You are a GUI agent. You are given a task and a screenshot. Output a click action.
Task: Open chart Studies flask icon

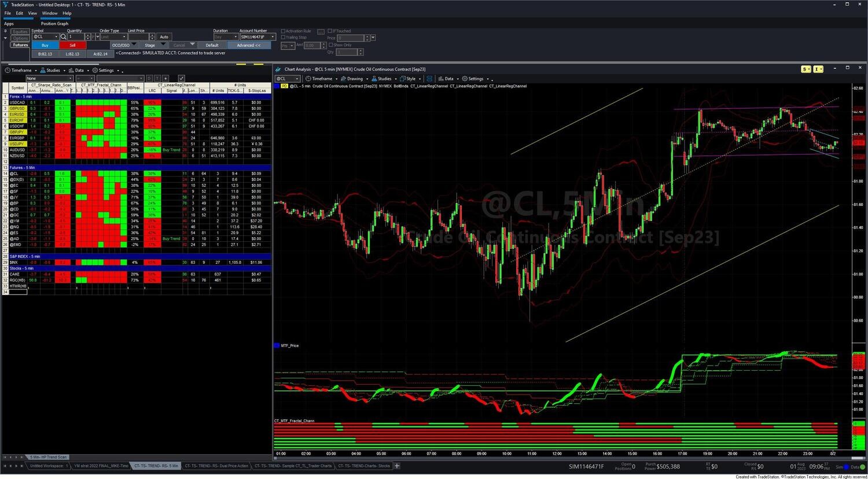click(374, 79)
